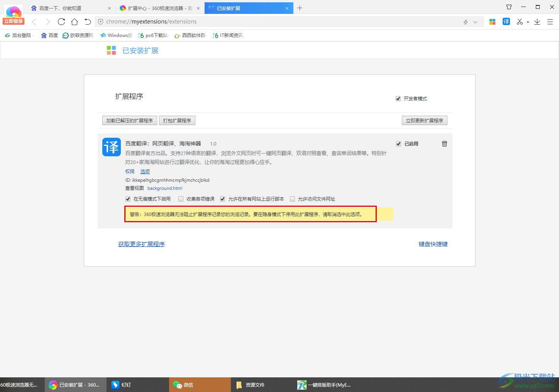The width and height of the screenshot is (559, 392).
Task: Open the 选项 link
Action: click(x=145, y=172)
